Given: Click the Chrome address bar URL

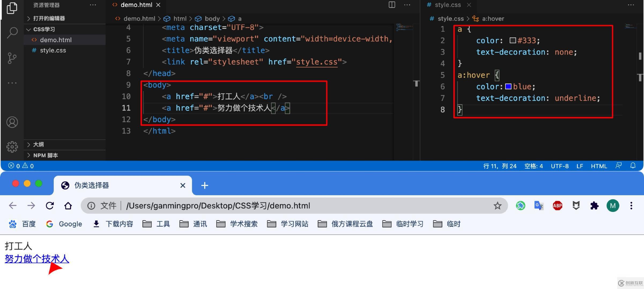Looking at the screenshot, I should click(x=218, y=206).
